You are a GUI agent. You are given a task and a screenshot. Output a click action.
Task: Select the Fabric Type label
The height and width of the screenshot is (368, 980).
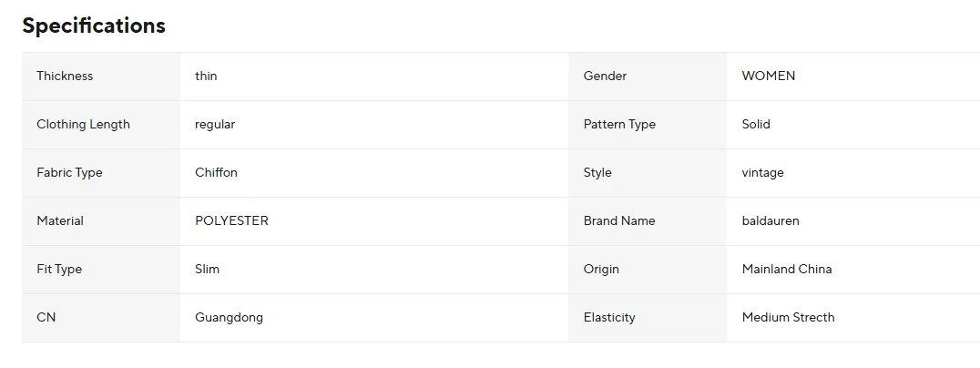point(69,172)
